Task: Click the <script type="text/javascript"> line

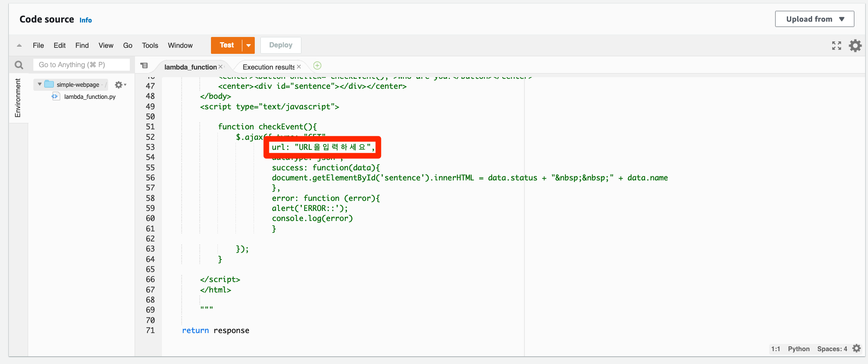Action: pos(269,106)
